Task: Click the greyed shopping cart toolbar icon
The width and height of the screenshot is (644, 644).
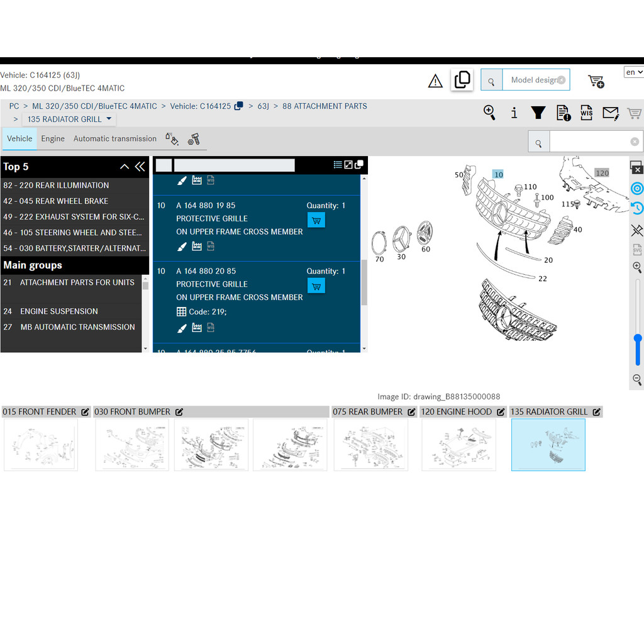Action: [634, 113]
